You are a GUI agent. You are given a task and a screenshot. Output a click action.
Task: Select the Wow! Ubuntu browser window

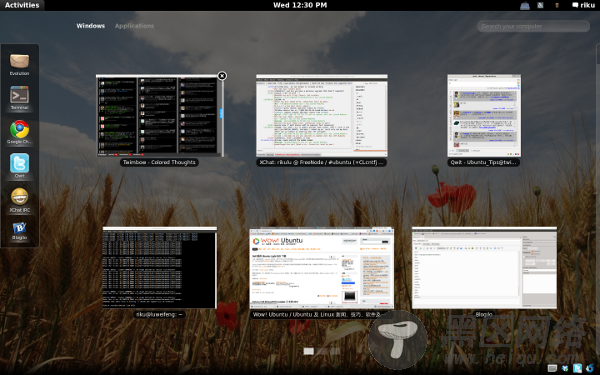pos(321,268)
